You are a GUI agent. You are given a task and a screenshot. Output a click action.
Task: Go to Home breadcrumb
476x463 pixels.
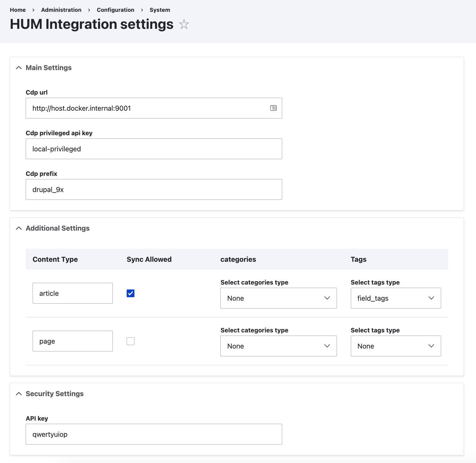click(x=18, y=10)
